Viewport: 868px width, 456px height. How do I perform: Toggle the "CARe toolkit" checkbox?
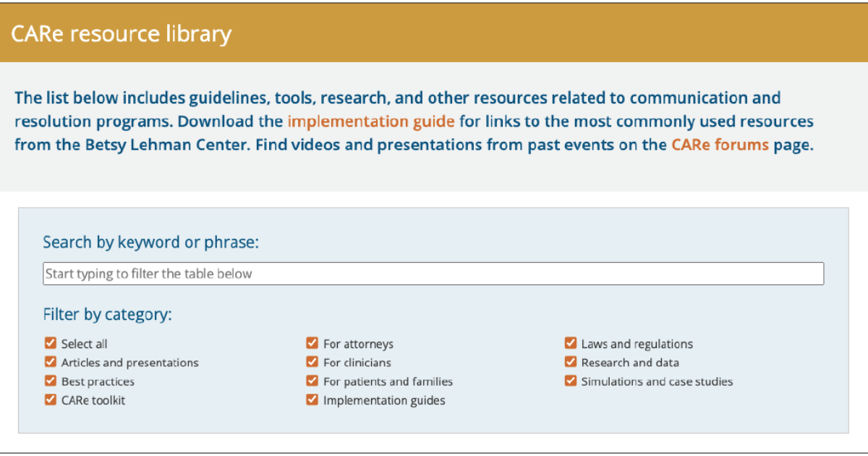[x=50, y=400]
